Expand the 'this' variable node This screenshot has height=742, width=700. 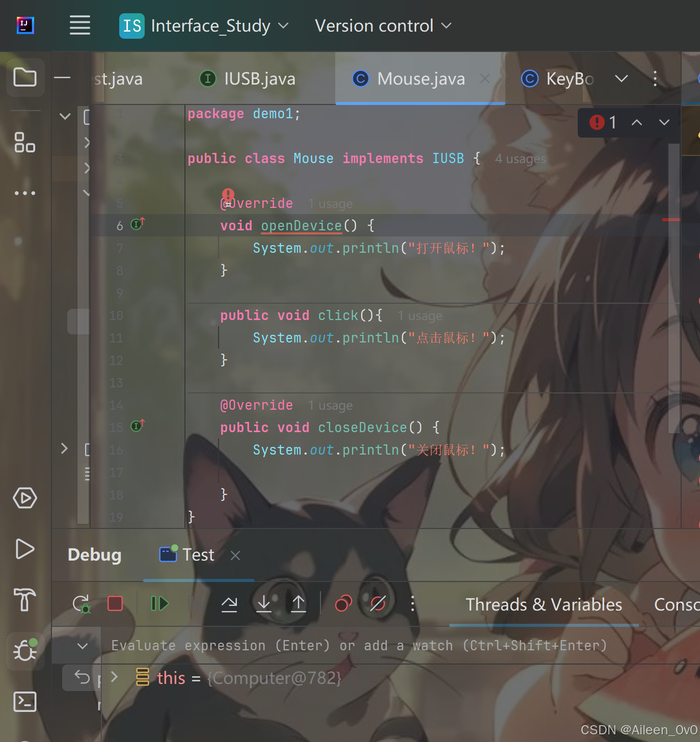pyautogui.click(x=115, y=677)
